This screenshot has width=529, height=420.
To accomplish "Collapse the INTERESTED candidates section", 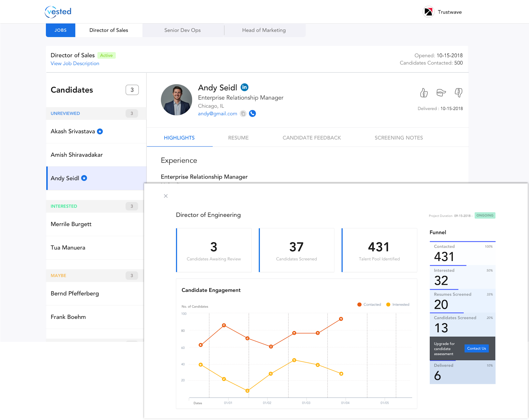I will coord(95,206).
